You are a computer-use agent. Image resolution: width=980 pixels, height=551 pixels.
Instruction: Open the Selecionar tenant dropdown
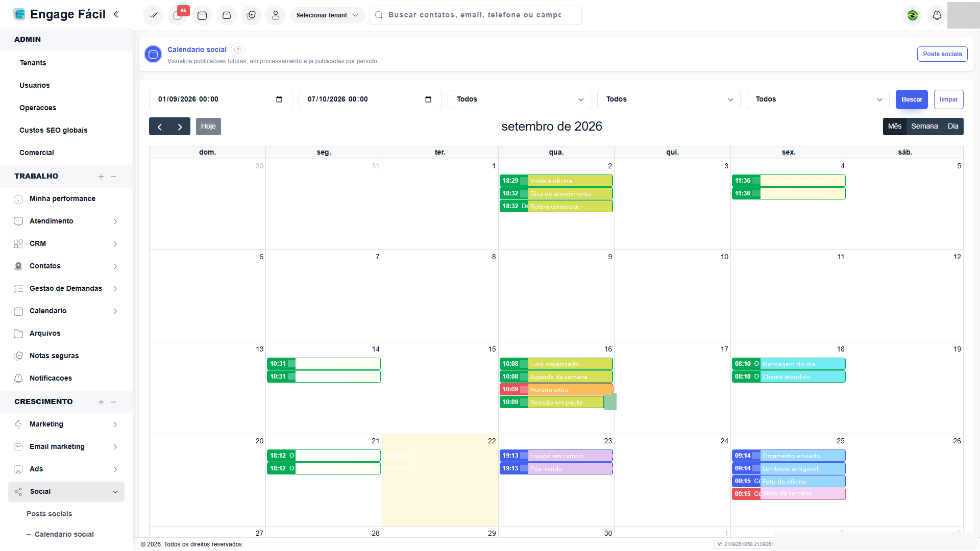[x=327, y=15]
